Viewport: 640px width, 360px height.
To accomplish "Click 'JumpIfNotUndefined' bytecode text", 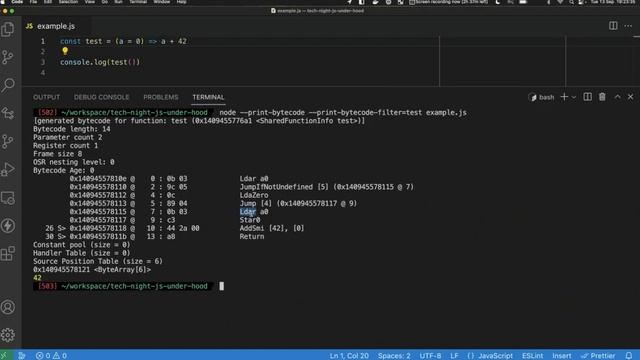I will 276,187.
